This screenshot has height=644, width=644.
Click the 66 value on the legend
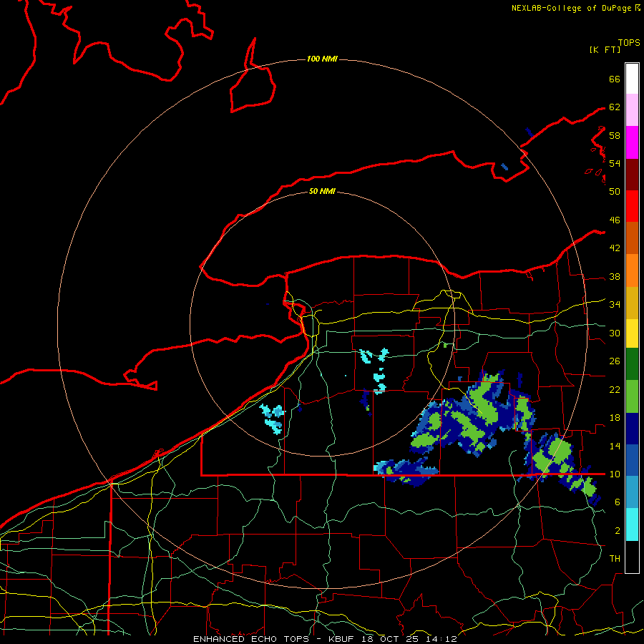pyautogui.click(x=615, y=79)
